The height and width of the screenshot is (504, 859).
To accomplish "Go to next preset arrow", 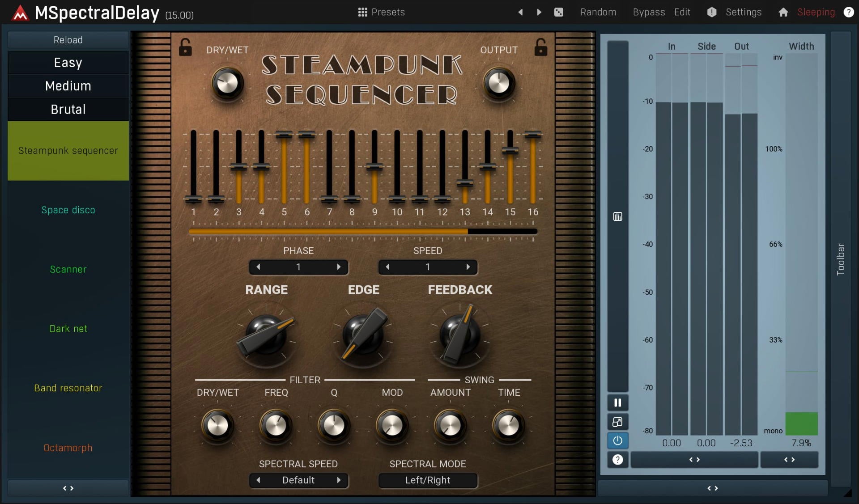I will (x=539, y=12).
